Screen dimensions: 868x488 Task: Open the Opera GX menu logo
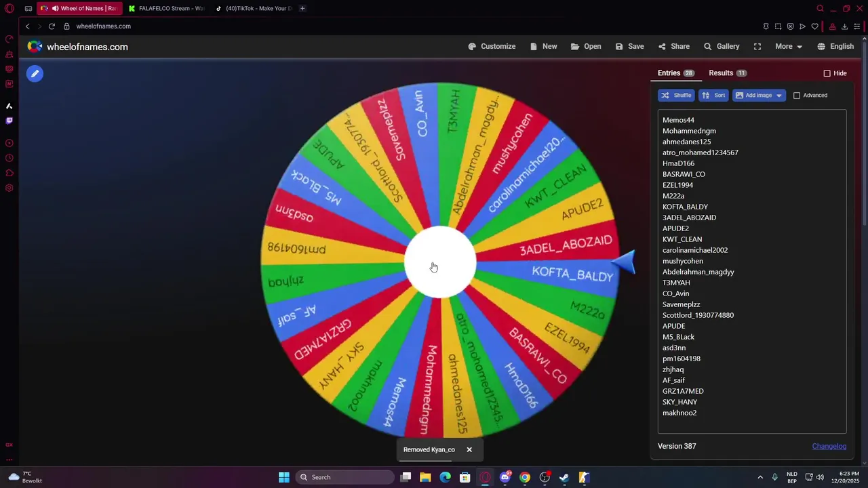coord(9,8)
